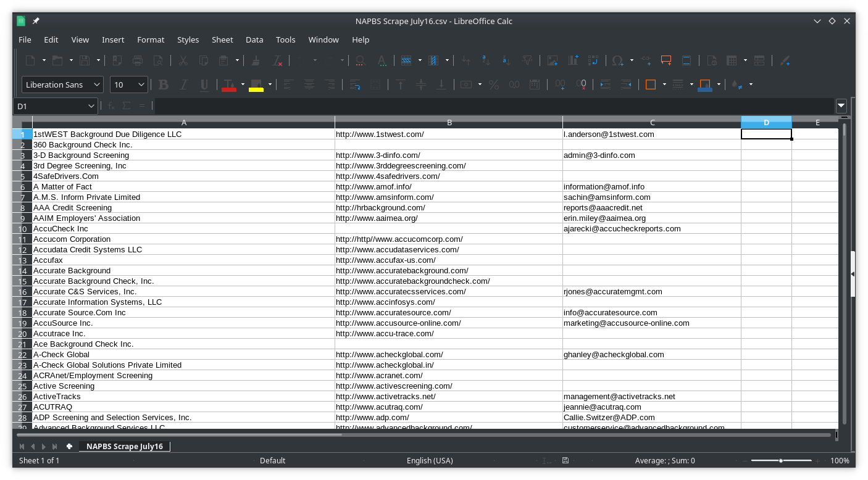Align cell text right
Screen dimensions: 868x480
tap(330, 85)
